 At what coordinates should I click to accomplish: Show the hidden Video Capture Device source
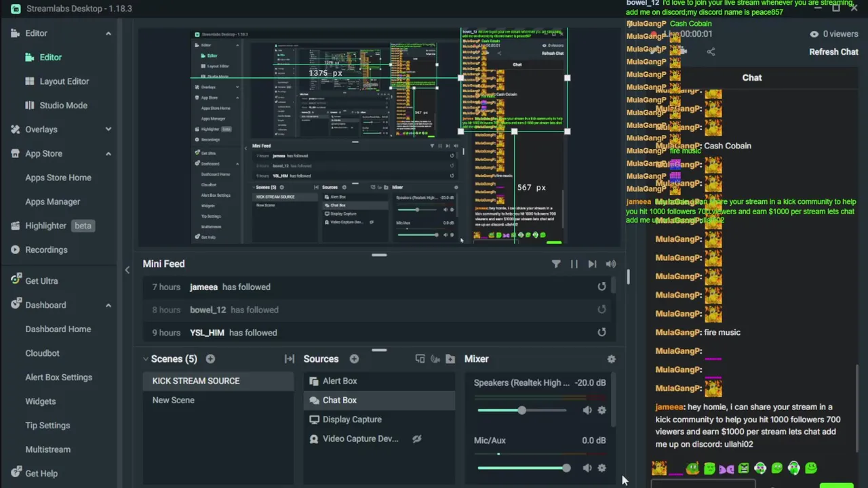[417, 439]
